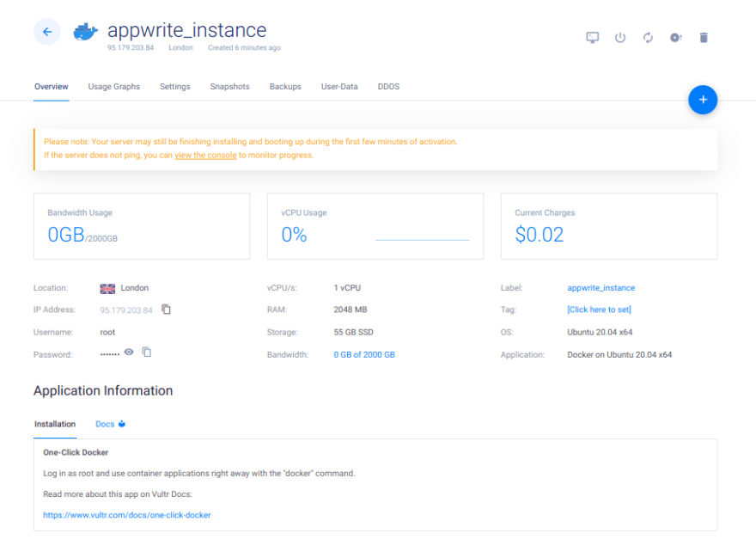756x558 pixels.
Task: Copy the password to clipboard
Action: click(147, 352)
